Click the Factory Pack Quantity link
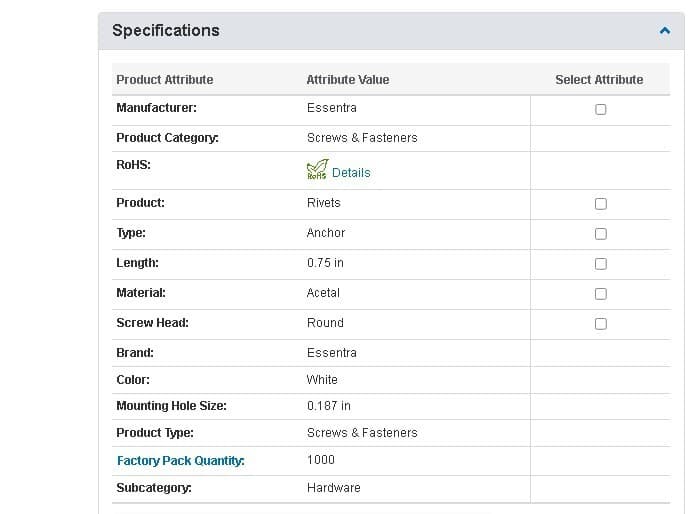 pos(180,461)
